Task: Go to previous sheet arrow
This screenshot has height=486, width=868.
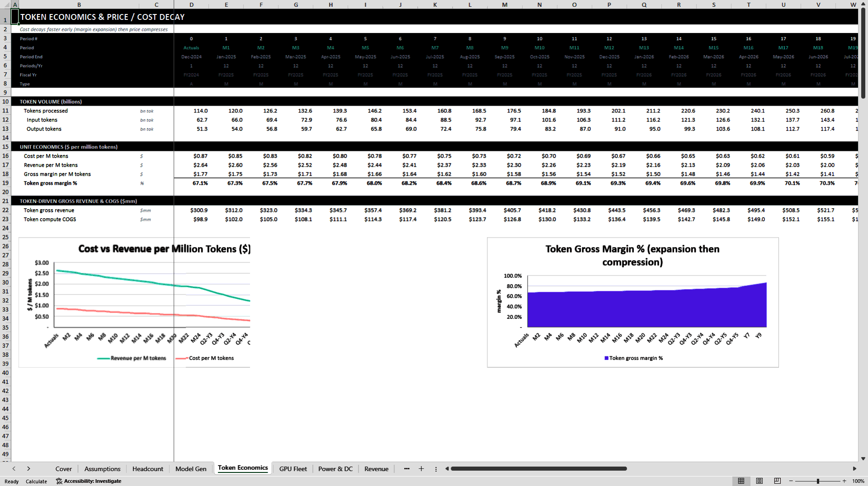Action: pos(14,469)
